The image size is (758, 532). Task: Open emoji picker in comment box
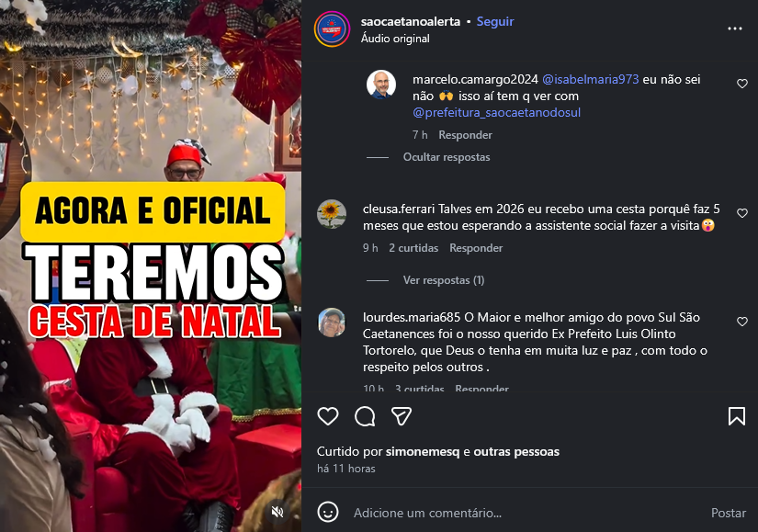328,512
